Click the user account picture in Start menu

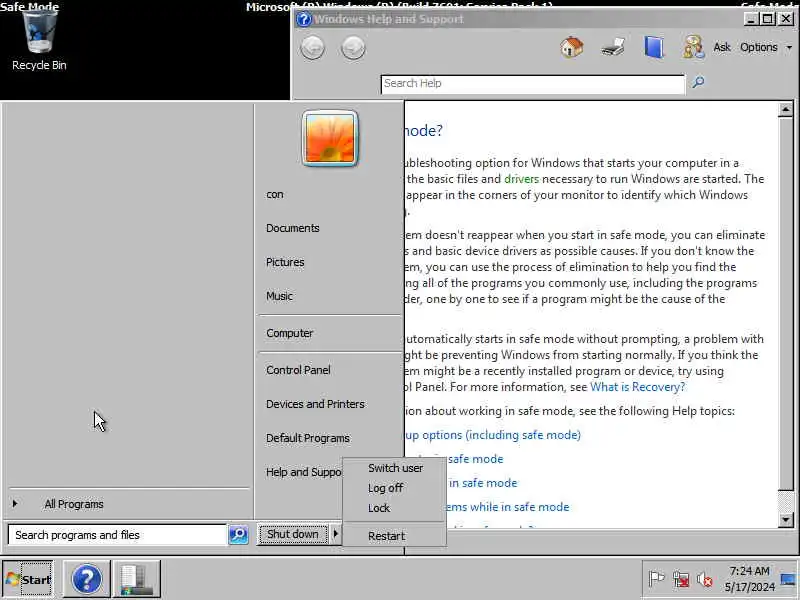(x=330, y=138)
